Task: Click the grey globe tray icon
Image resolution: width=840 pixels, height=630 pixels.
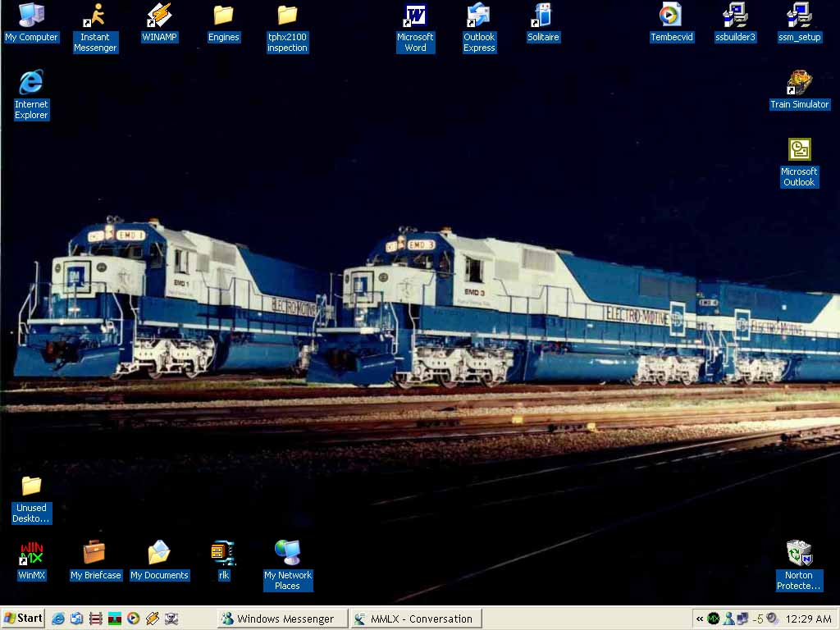Action: (x=772, y=619)
